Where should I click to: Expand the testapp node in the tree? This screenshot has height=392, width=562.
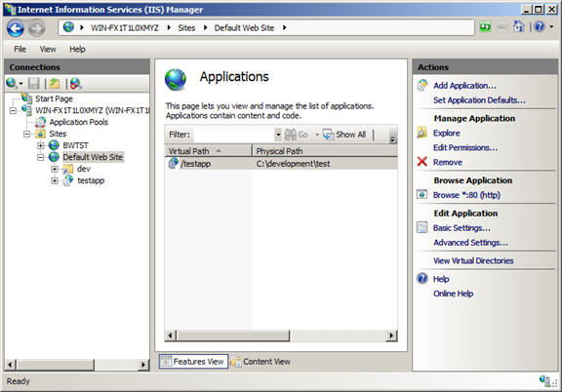coord(55,181)
